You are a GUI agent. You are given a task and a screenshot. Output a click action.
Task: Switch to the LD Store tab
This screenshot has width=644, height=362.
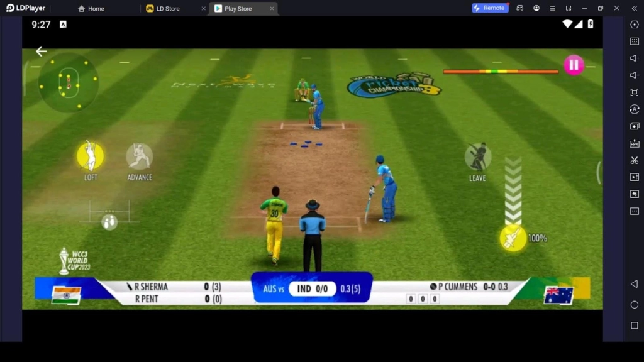[x=163, y=8]
